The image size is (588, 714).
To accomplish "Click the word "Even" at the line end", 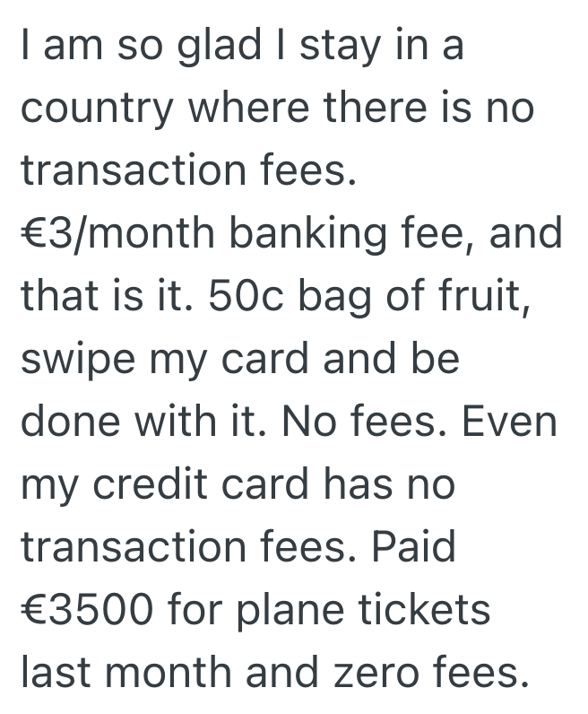I will [510, 422].
